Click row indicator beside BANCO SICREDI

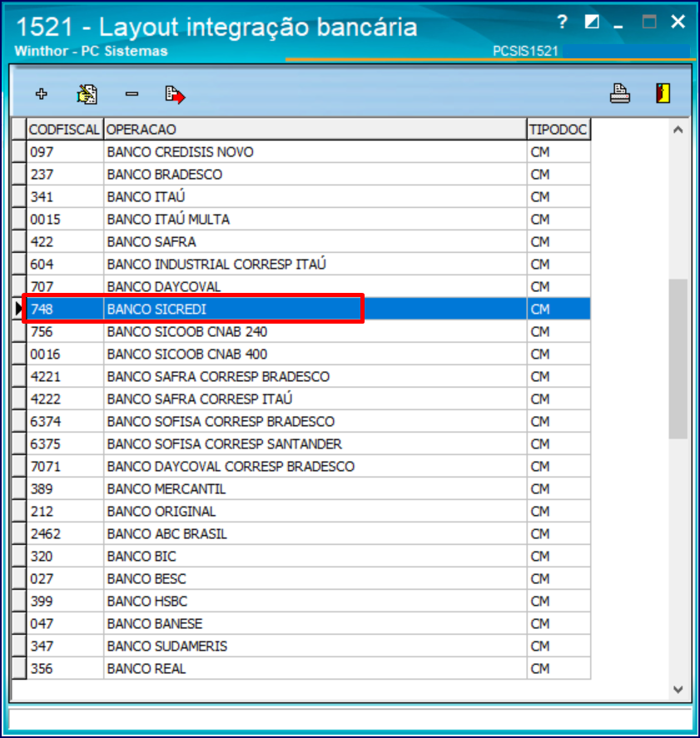[19, 310]
